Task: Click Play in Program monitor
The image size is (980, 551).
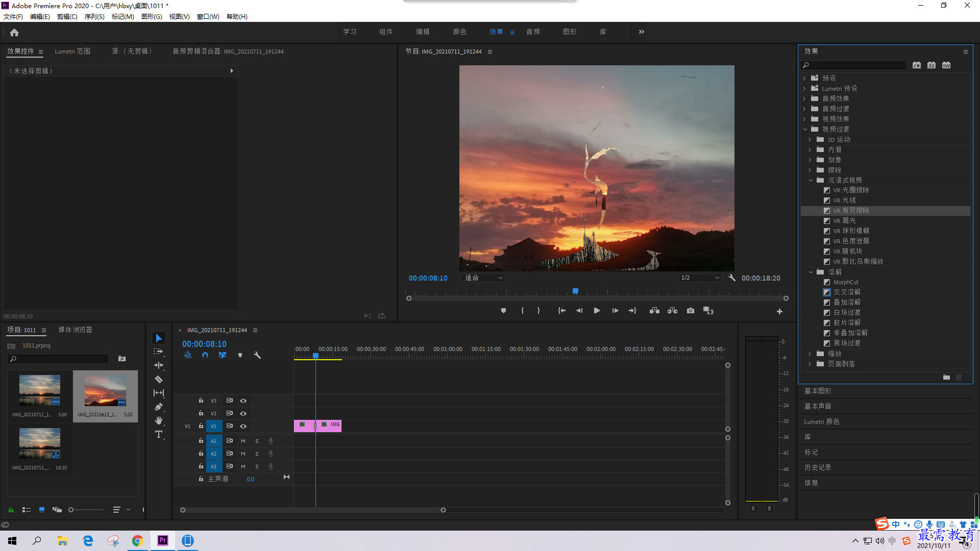Action: tap(597, 311)
